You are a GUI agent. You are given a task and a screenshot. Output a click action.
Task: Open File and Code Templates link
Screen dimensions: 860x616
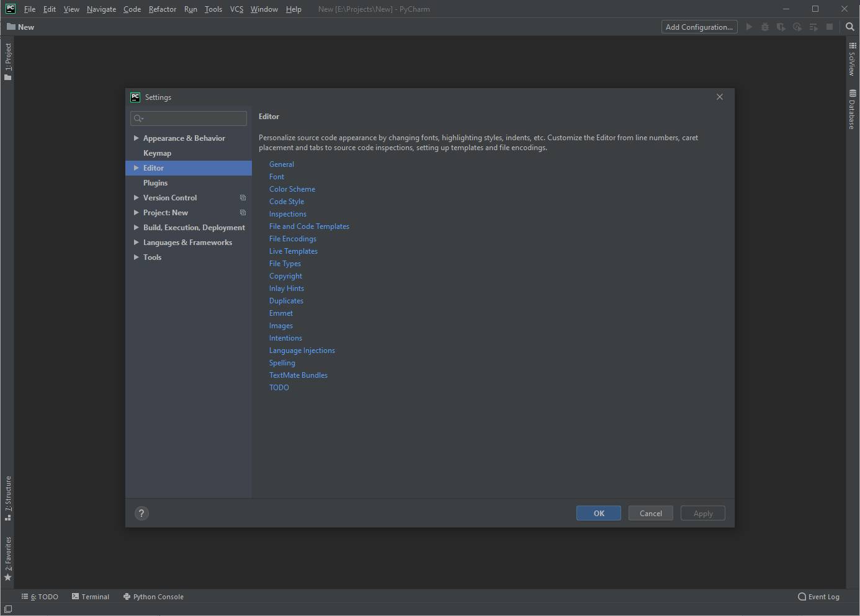(309, 226)
